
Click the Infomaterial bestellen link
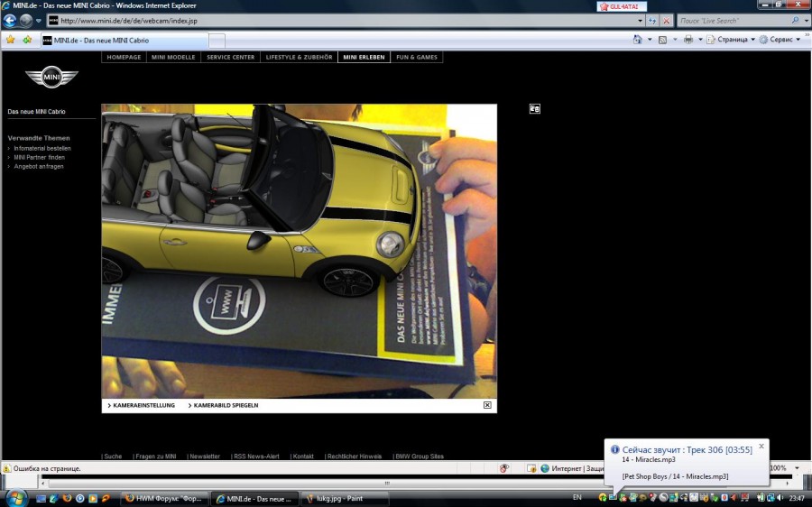click(42, 148)
